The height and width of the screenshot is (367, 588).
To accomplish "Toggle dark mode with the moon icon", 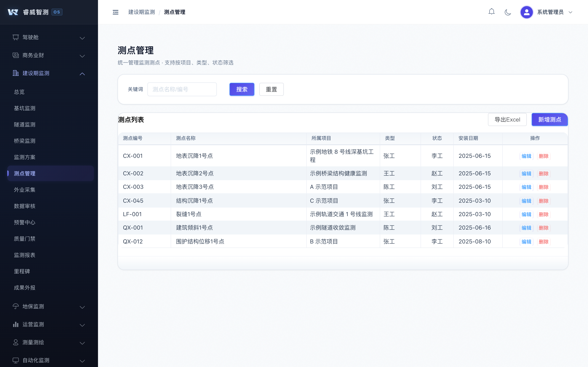I will coord(508,12).
